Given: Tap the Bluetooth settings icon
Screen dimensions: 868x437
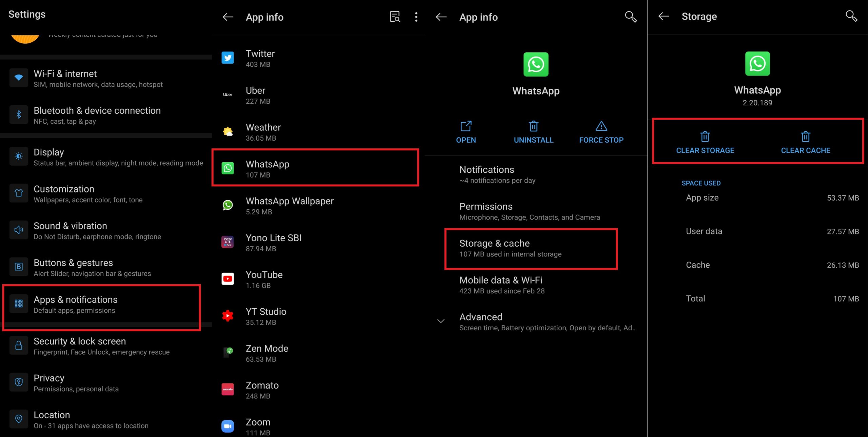Looking at the screenshot, I should (19, 115).
